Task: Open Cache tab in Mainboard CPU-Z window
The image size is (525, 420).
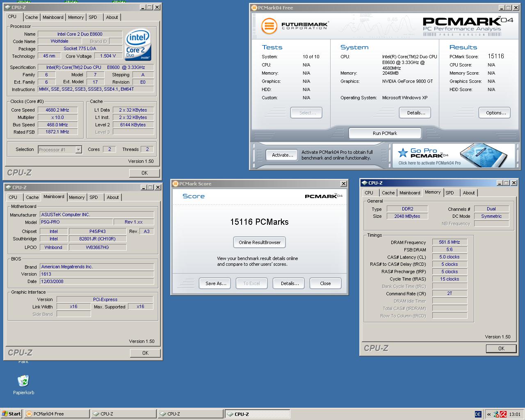Action: click(32, 197)
